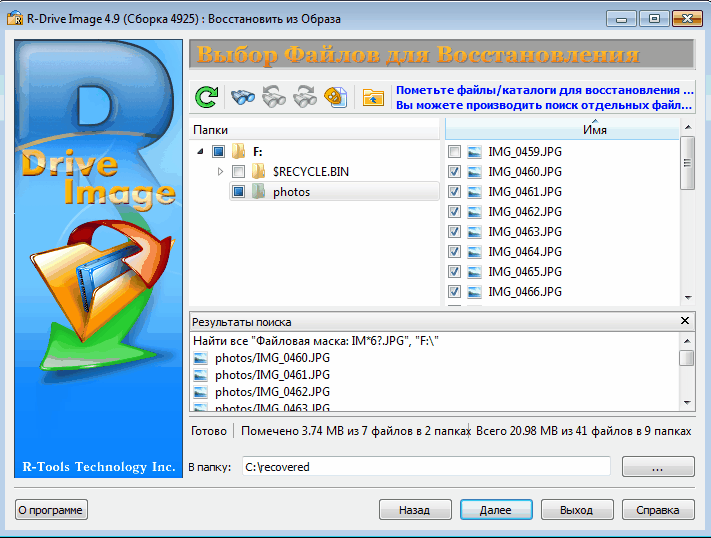This screenshot has width=711, height=538.
Task: Click image icon of IMG_0466.JPG
Action: (474, 291)
